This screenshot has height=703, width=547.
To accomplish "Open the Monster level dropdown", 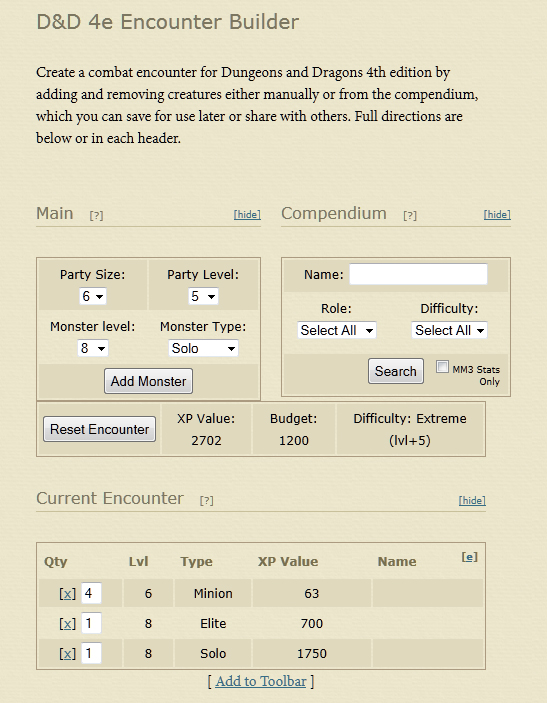I will (93, 348).
